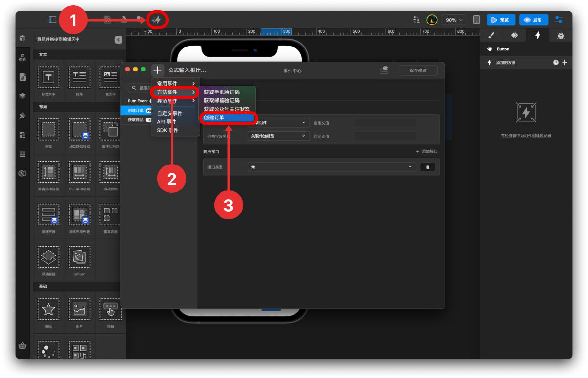Delete the interface with trash button
588x378 pixels.
point(427,167)
